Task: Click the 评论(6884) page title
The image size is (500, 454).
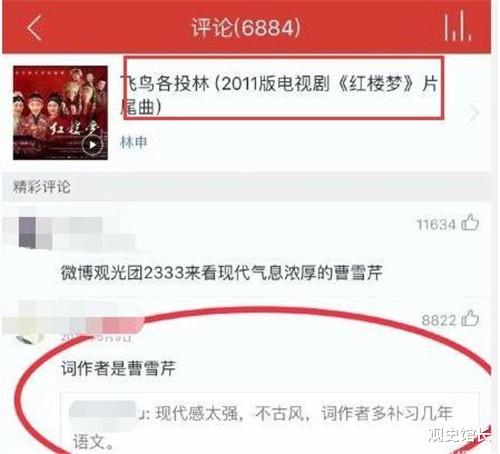Action: coord(246,27)
